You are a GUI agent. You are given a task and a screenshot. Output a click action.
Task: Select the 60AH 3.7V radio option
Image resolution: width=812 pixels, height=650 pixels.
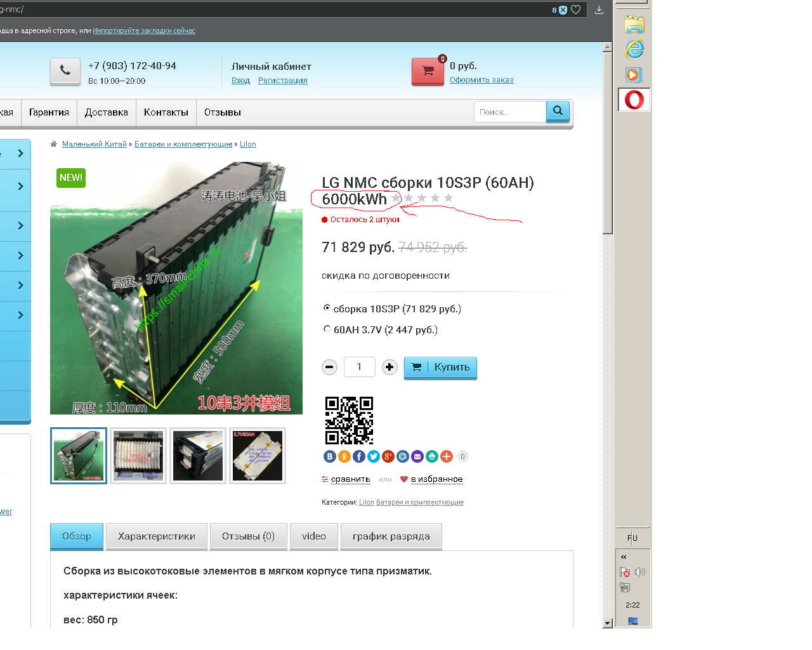(327, 329)
